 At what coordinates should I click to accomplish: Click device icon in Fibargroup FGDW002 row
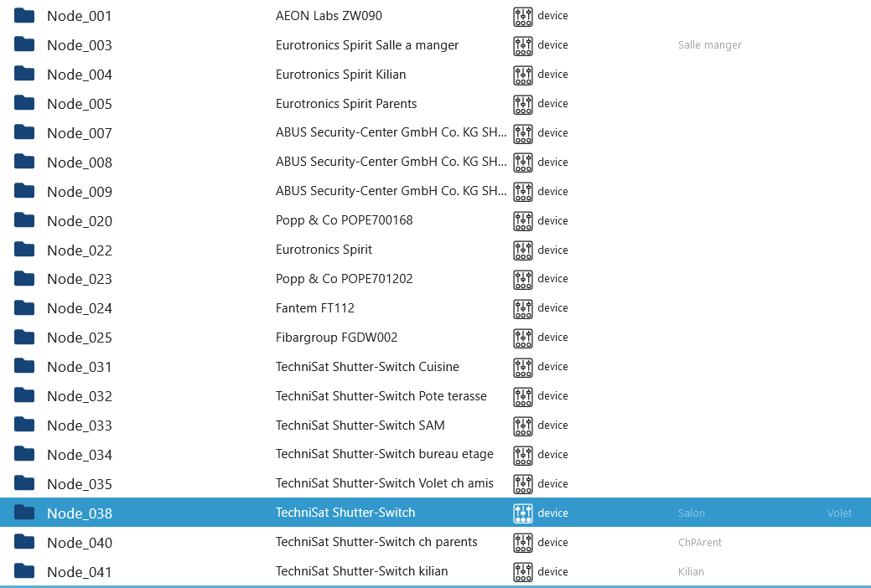pyautogui.click(x=523, y=338)
